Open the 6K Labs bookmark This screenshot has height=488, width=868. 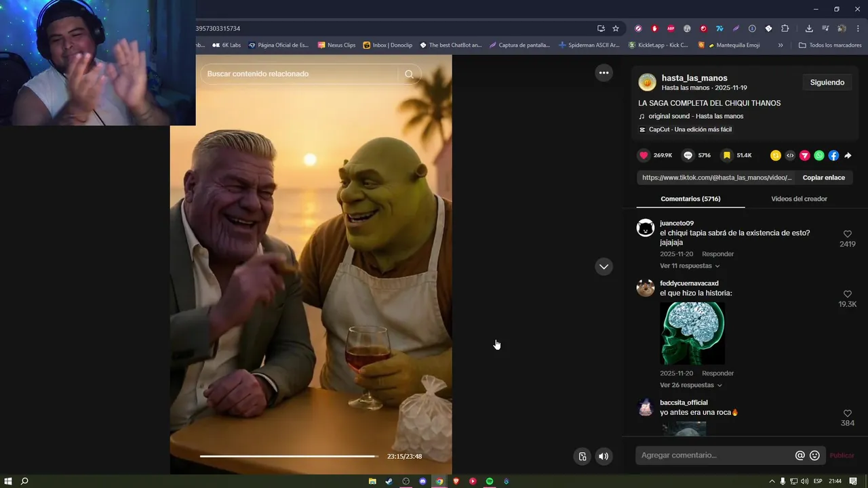click(226, 45)
